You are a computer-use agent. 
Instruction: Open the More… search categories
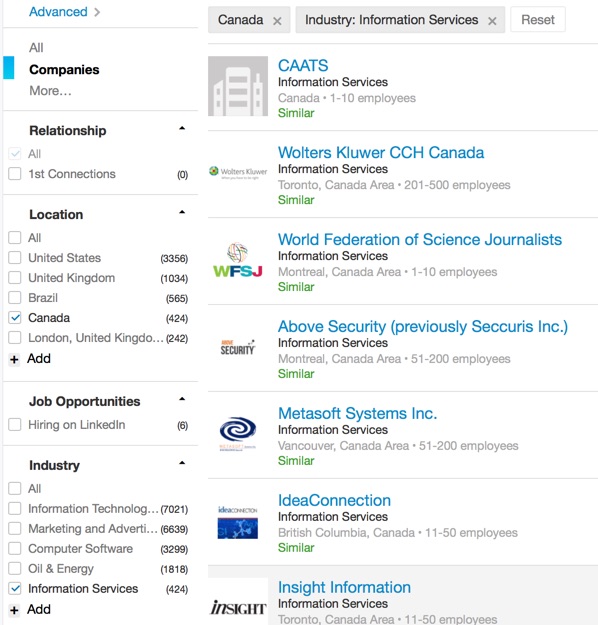point(50,90)
